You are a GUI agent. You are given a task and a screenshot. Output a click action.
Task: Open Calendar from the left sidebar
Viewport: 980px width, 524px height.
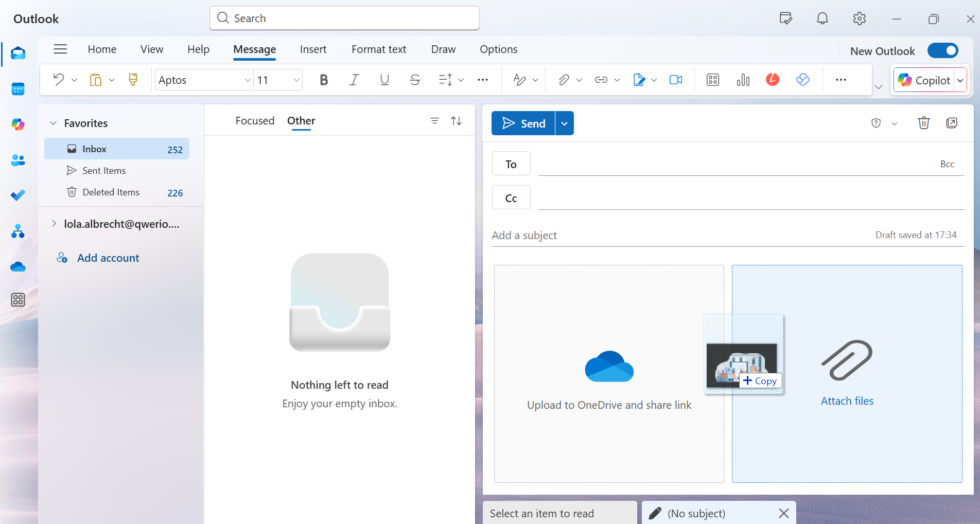pyautogui.click(x=18, y=89)
